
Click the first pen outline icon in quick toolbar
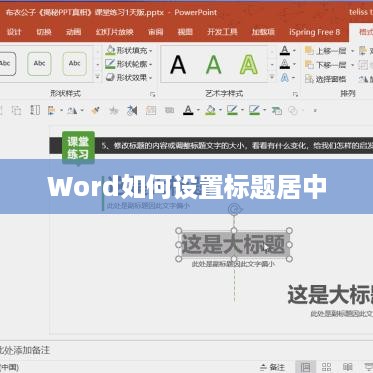click(232, 110)
